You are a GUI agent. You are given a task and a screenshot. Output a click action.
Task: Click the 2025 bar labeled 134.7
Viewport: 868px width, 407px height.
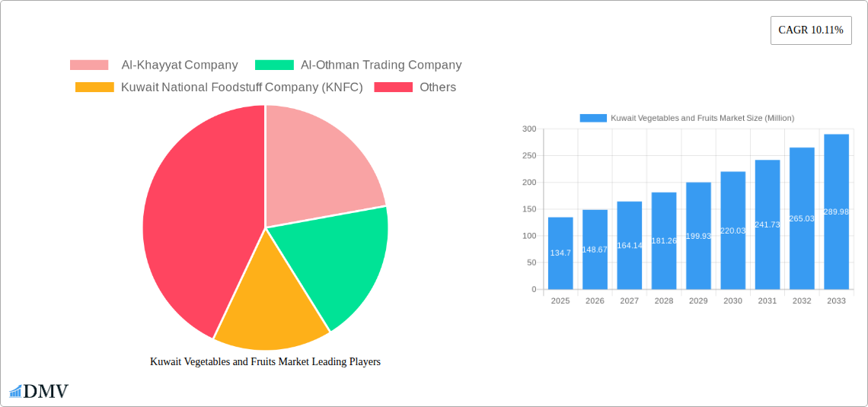560,253
